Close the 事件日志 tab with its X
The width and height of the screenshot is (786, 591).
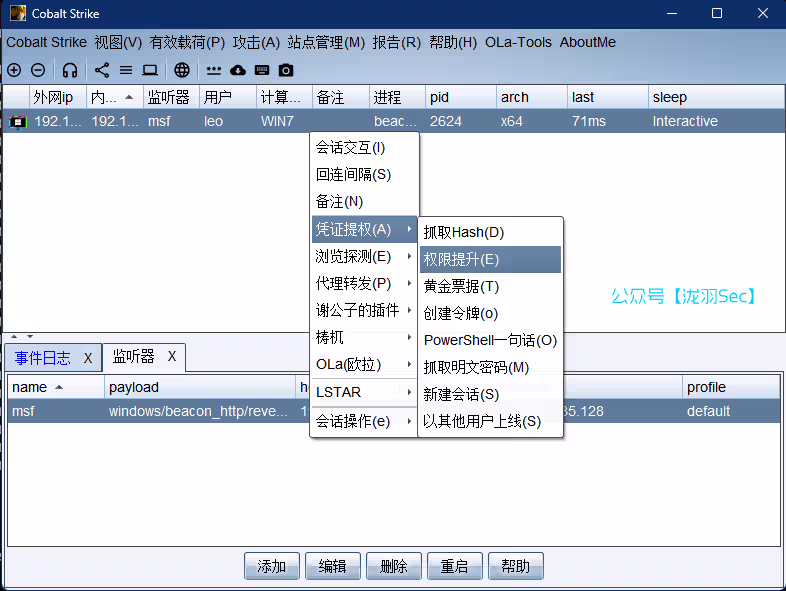[x=88, y=357]
